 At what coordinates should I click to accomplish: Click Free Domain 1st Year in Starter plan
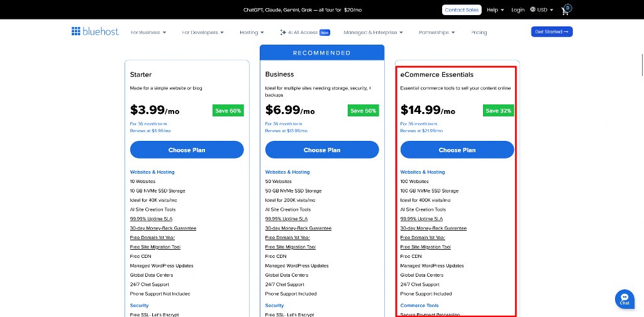152,238
